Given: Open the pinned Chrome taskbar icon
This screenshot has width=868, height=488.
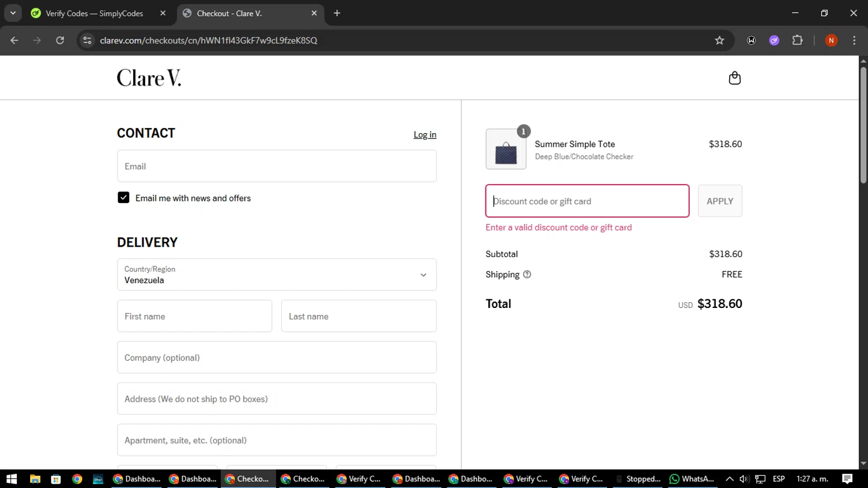Looking at the screenshot, I should pyautogui.click(x=77, y=479).
